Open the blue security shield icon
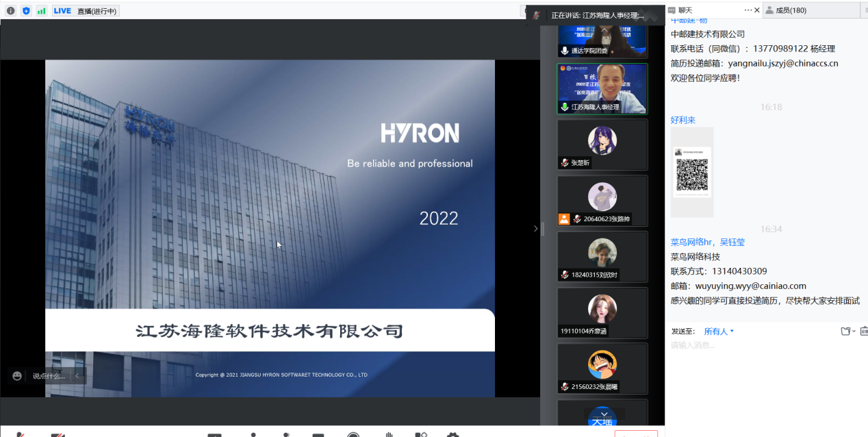The width and height of the screenshot is (868, 437). [x=26, y=10]
